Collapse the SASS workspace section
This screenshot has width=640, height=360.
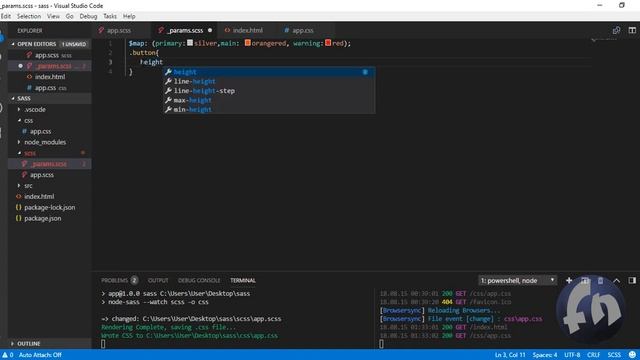click(x=50, y=98)
